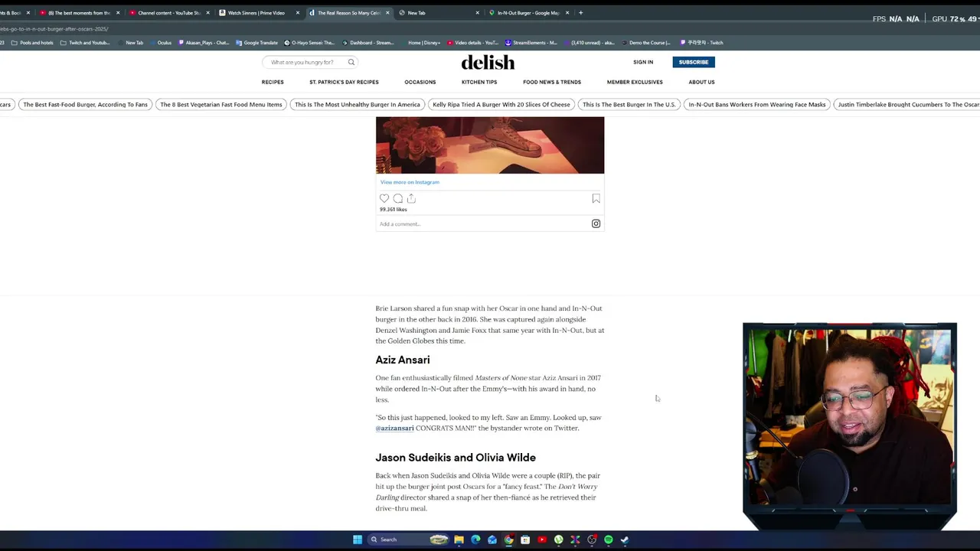Close the In-N-Out Burger Google Maps tab
The height and width of the screenshot is (551, 980).
[567, 13]
